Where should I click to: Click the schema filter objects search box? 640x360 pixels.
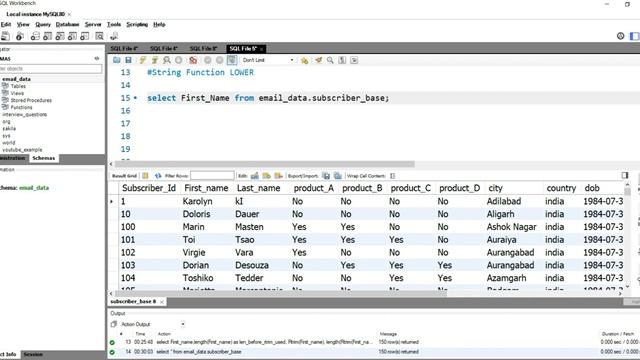tap(51, 69)
